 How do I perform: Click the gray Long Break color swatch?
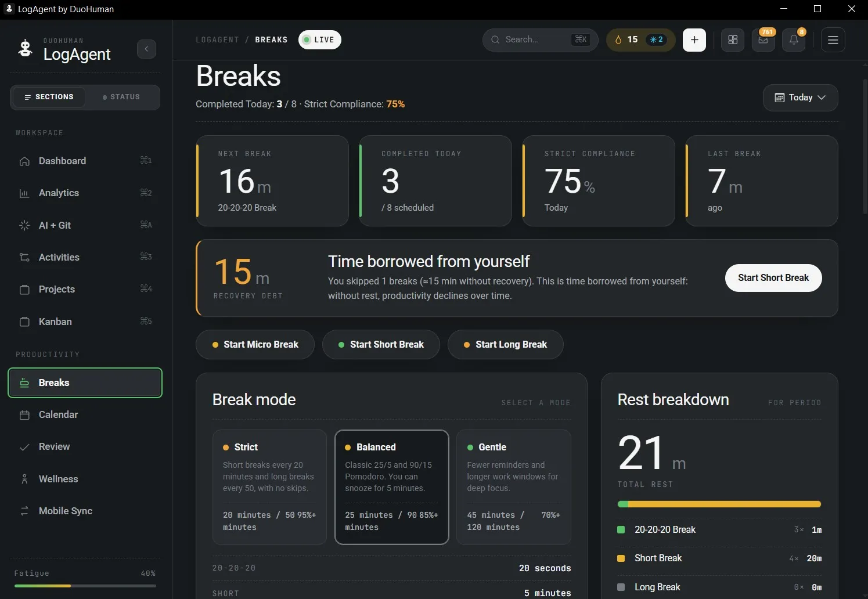[621, 587]
